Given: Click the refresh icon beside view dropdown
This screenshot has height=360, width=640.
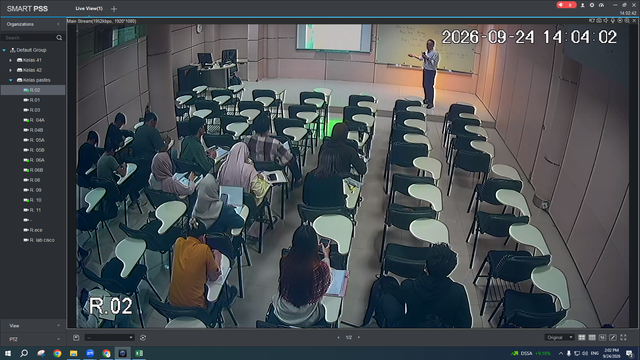Looking at the screenshot, I should [143, 338].
